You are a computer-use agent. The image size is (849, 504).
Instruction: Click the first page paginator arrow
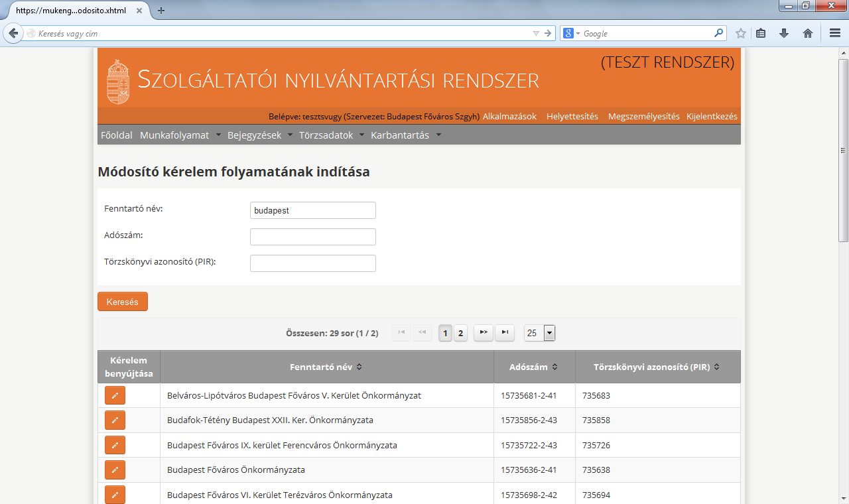pos(401,333)
